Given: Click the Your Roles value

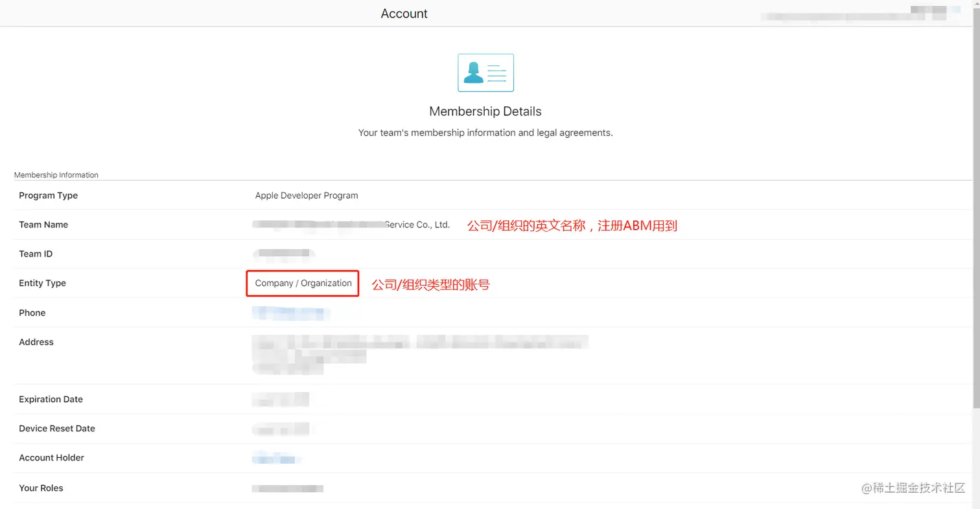Looking at the screenshot, I should (287, 488).
